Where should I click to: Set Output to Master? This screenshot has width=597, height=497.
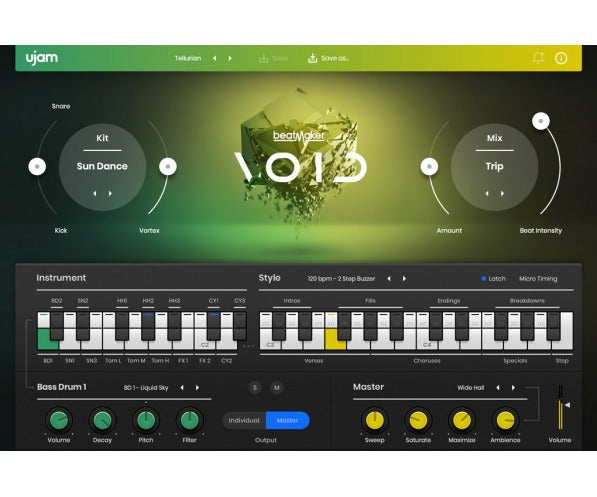[x=287, y=420]
